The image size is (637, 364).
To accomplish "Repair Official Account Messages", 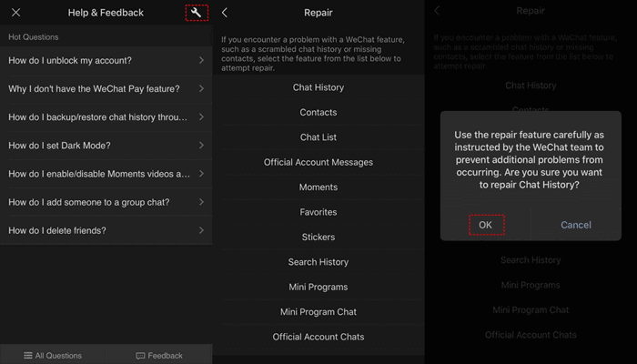I will 318,162.
